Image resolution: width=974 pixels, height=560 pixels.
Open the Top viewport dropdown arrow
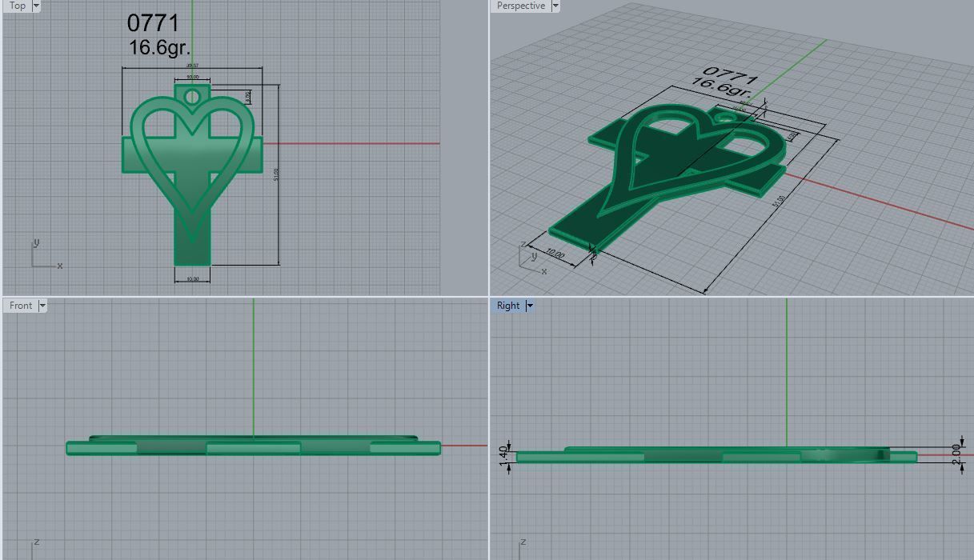click(36, 6)
